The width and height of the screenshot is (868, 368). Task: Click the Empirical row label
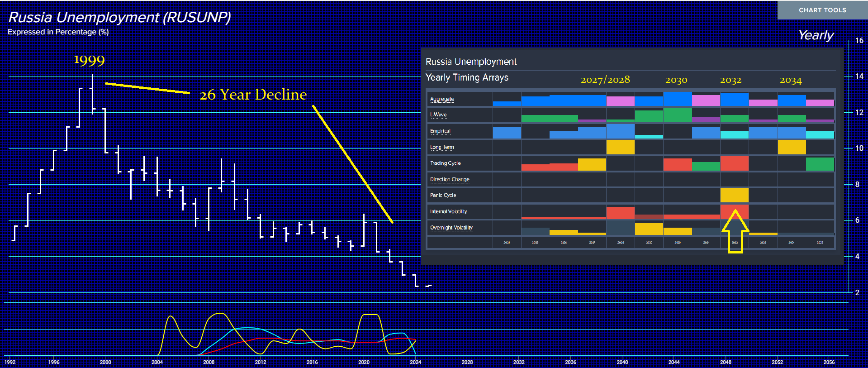[440, 131]
